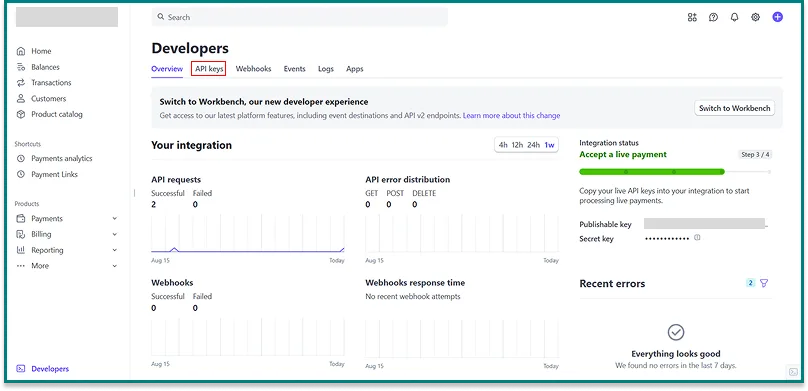Switch to the Overview tab
Viewport: 808px width, 391px height.
167,69
